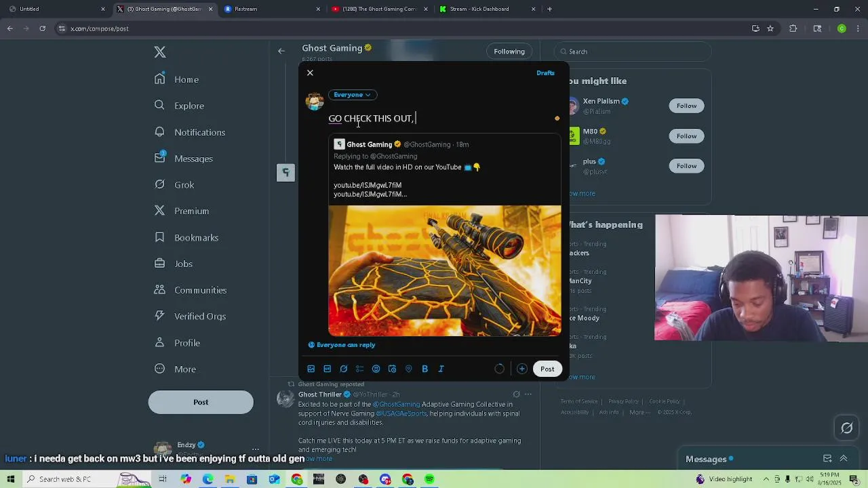
Task: Open Spotify from taskbar
Action: click(429, 479)
